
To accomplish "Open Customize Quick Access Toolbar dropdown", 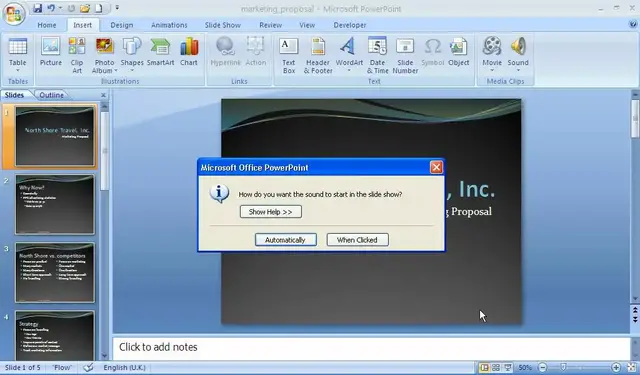I will tap(117, 7).
